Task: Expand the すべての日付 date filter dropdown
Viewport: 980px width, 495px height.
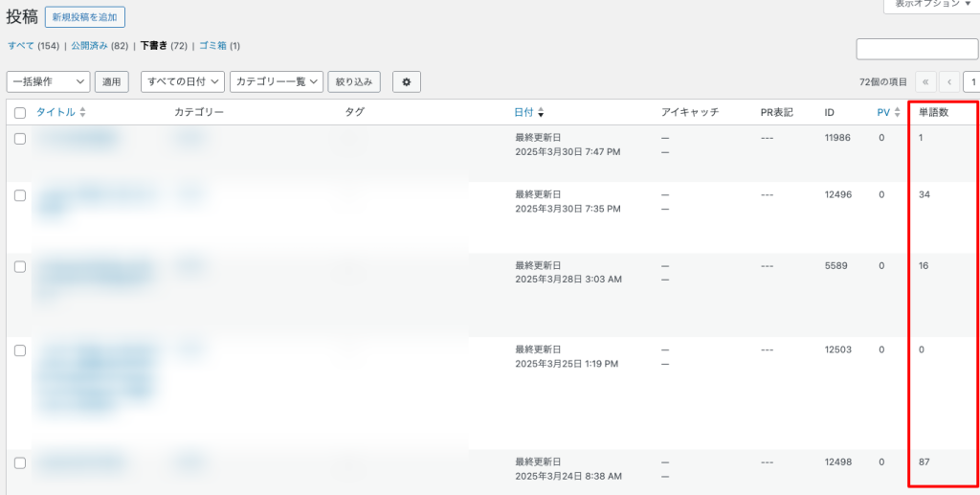Action: point(183,82)
